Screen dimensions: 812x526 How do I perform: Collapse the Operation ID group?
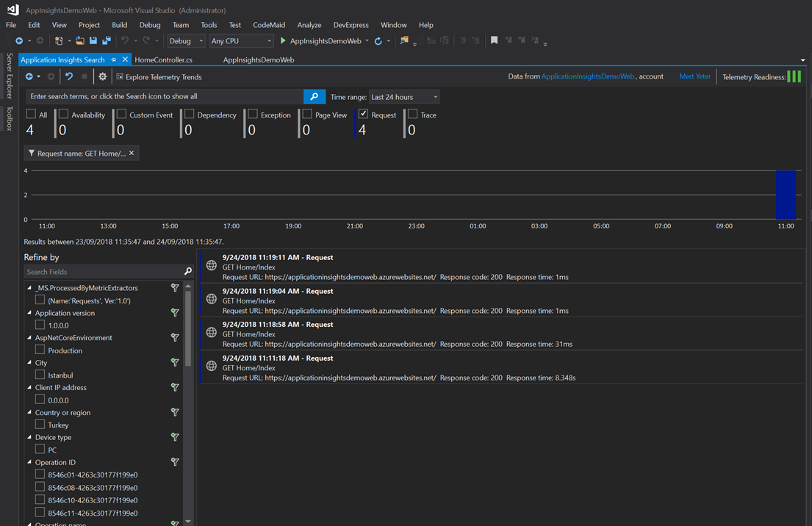pyautogui.click(x=29, y=462)
